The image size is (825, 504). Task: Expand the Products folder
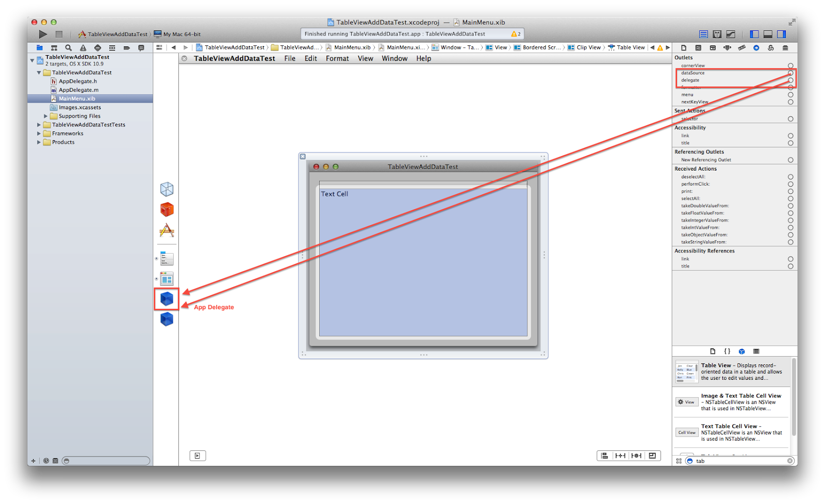point(39,142)
